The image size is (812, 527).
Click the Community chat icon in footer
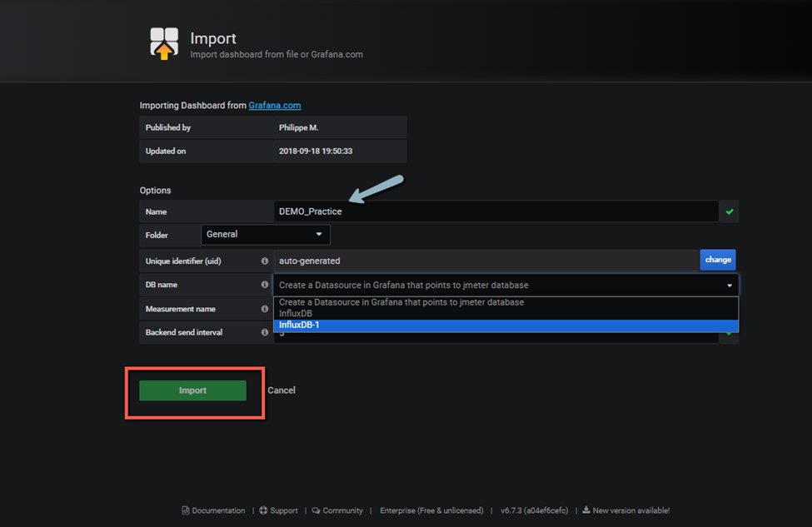(316, 510)
